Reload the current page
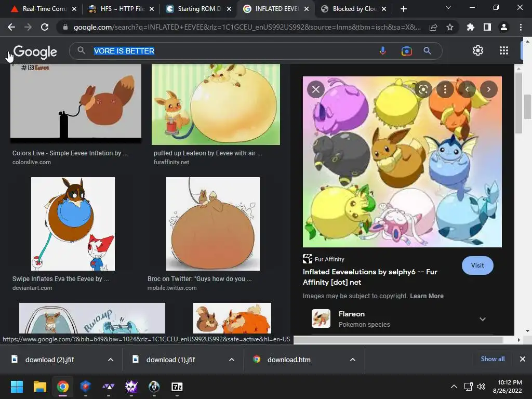This screenshot has height=399, width=532. pyautogui.click(x=45, y=27)
